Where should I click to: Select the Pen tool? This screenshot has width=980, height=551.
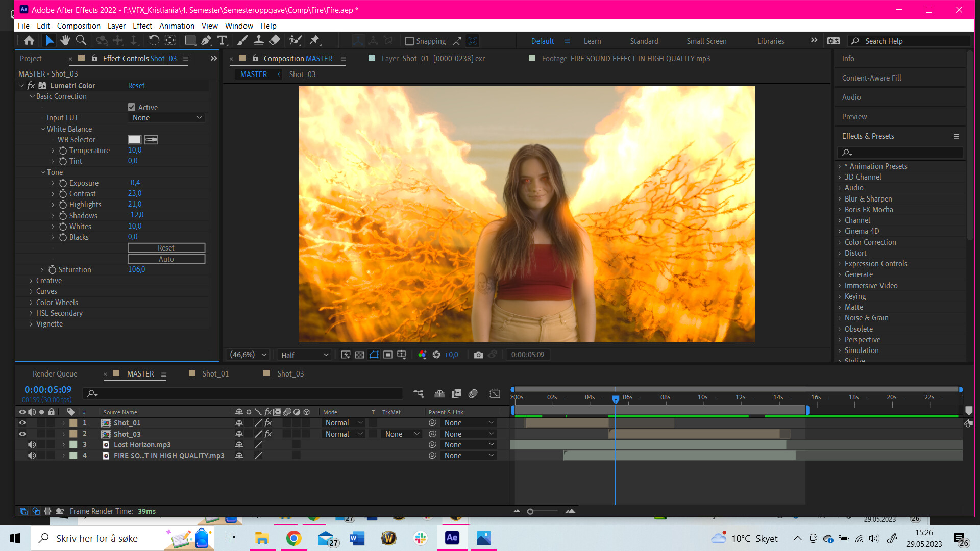coord(206,40)
